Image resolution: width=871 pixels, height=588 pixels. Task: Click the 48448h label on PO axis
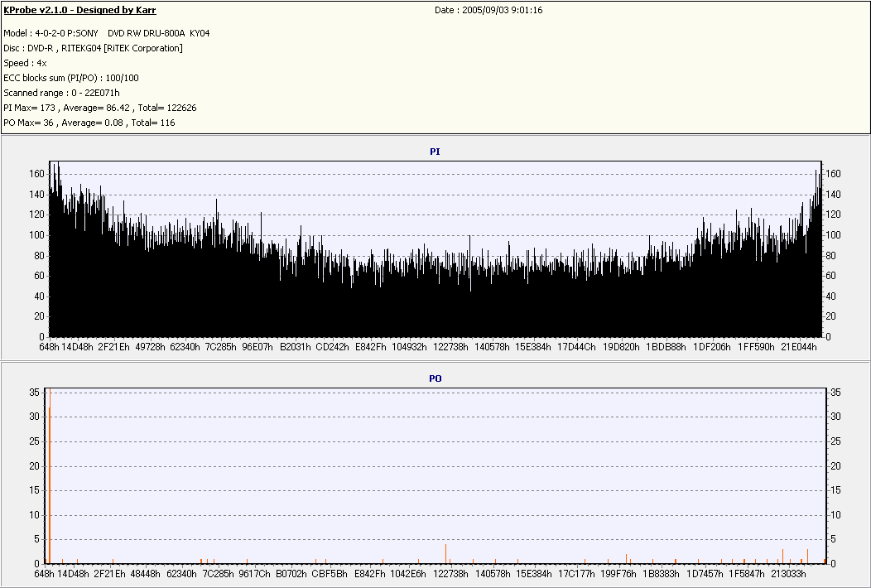(x=146, y=573)
